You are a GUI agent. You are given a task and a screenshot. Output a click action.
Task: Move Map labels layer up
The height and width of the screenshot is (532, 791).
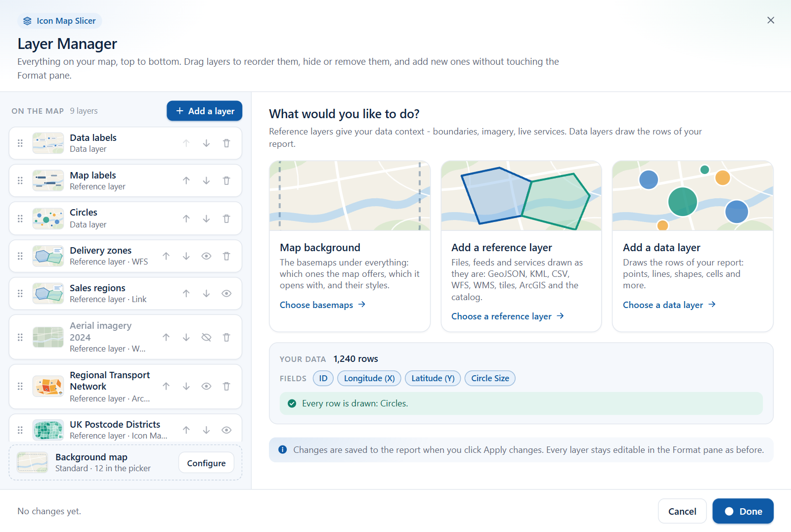(186, 181)
